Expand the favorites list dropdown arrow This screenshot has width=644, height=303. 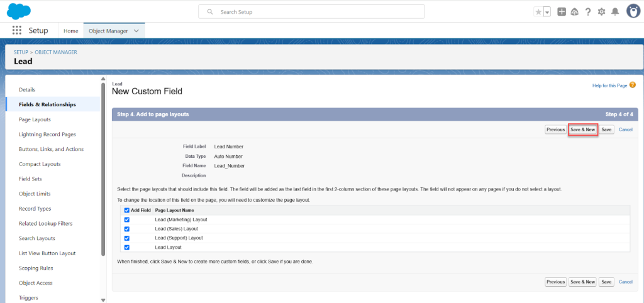pos(547,12)
